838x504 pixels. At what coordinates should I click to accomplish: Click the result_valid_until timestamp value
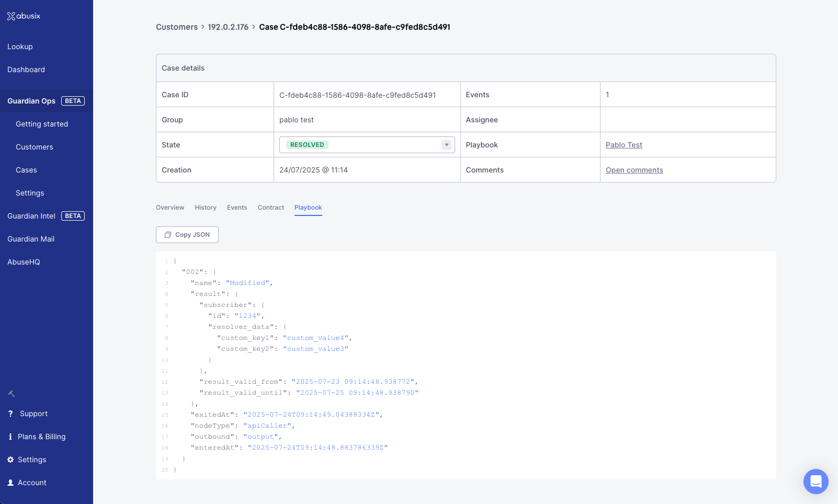click(x=357, y=393)
